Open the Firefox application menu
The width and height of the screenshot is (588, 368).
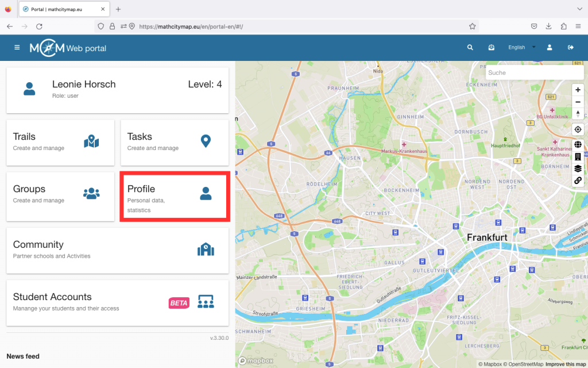coord(578,26)
